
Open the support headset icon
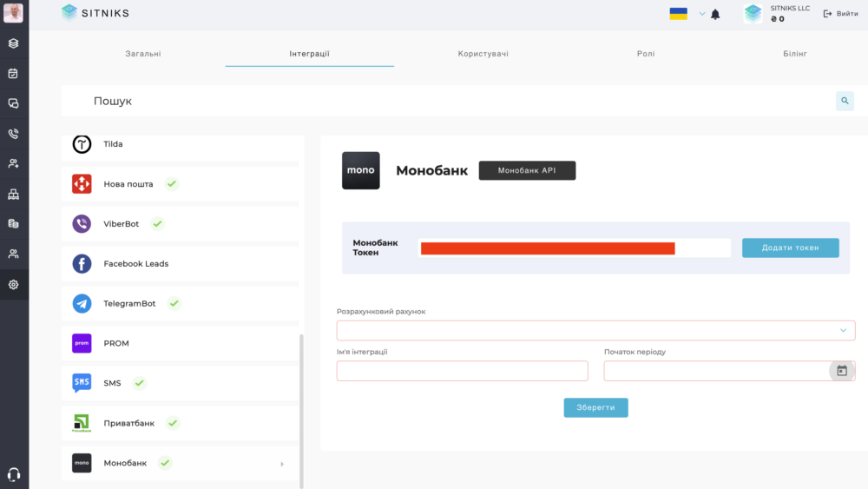click(14, 474)
